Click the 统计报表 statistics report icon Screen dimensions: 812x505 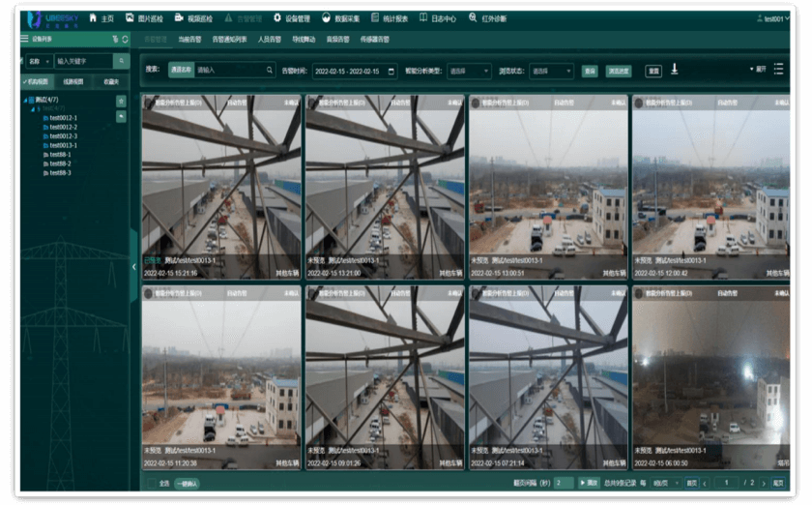point(375,18)
